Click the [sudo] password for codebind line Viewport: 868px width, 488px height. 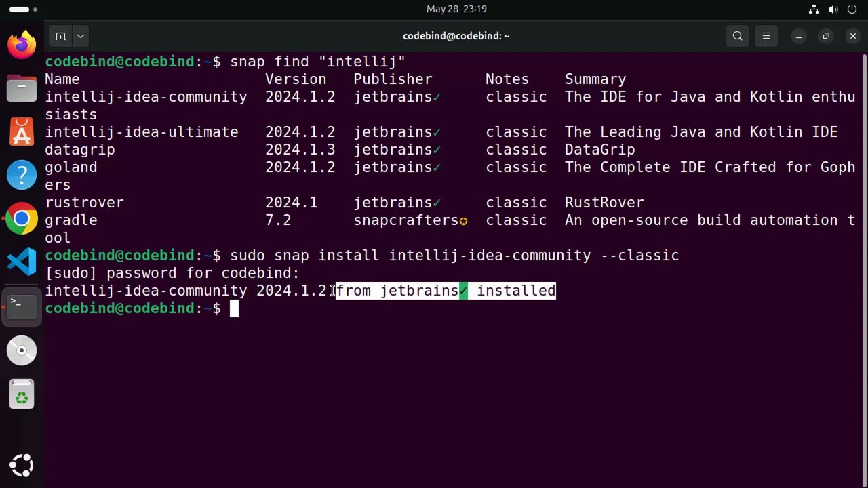coord(172,273)
